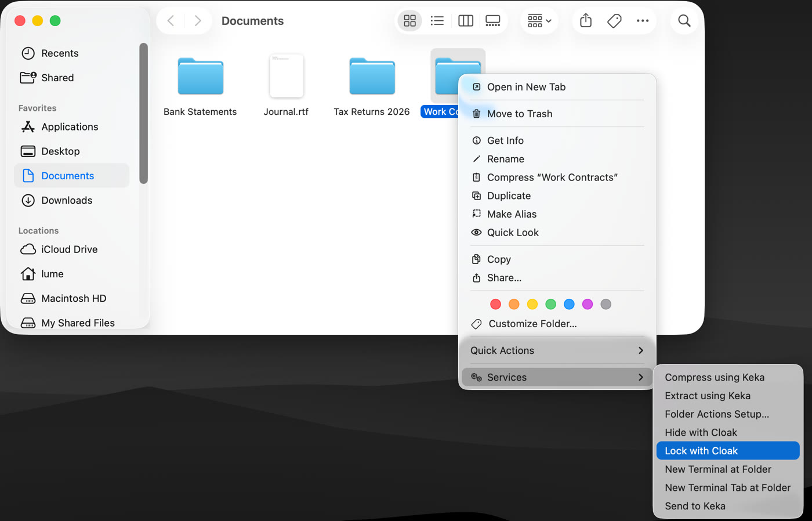Compress the Work Contracts folder
Viewport: 812px width, 521px height.
coord(557,178)
